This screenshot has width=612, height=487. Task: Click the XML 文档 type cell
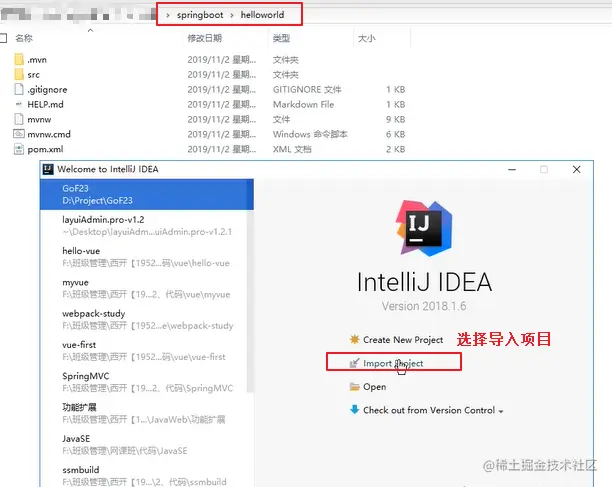pos(292,149)
